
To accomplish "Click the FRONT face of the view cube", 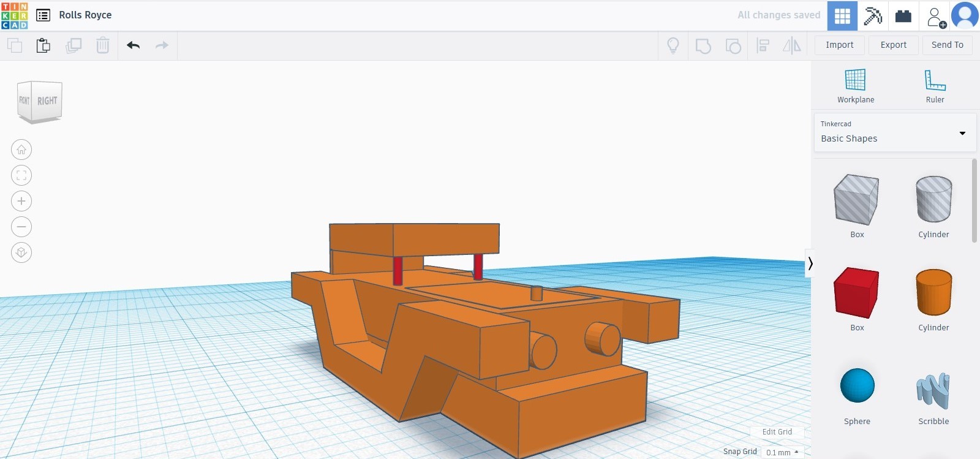I will [24, 100].
